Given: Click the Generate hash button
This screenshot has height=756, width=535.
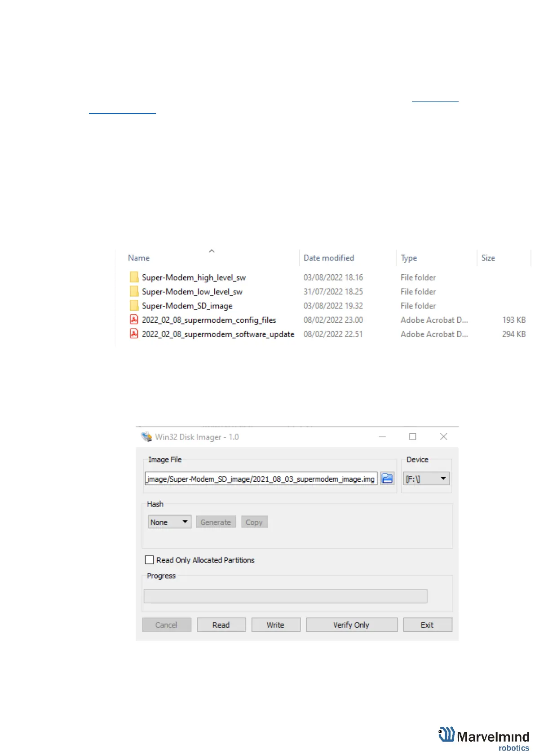Looking at the screenshot, I should 216,522.
